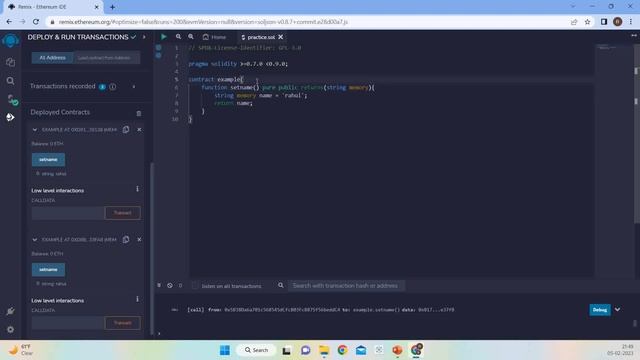Call setname on first deployed contract
The height and width of the screenshot is (360, 640).
point(48,160)
